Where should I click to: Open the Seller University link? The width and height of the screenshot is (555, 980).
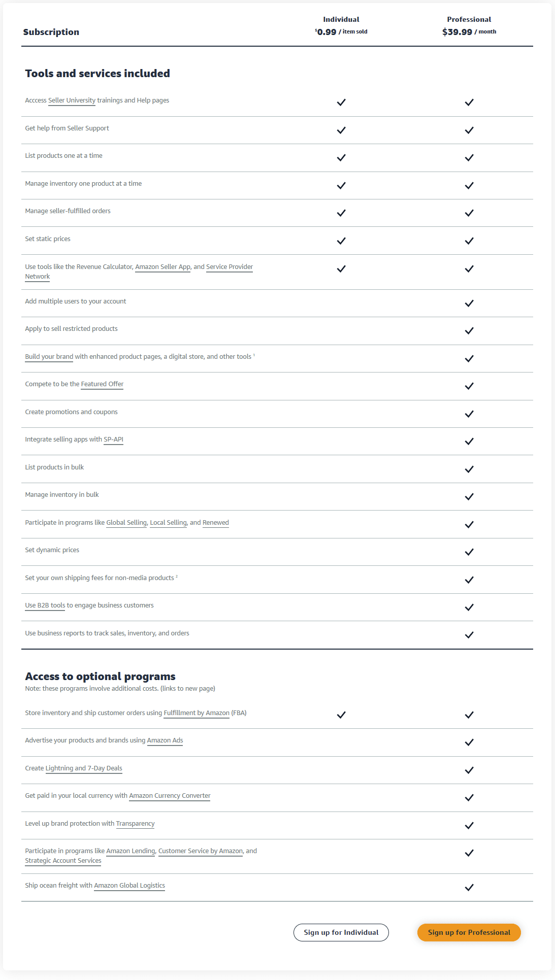coord(71,100)
